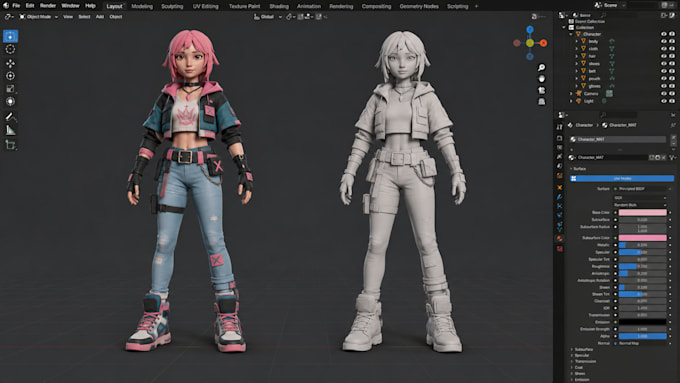Open the Tool properties tab icon

click(x=559, y=127)
